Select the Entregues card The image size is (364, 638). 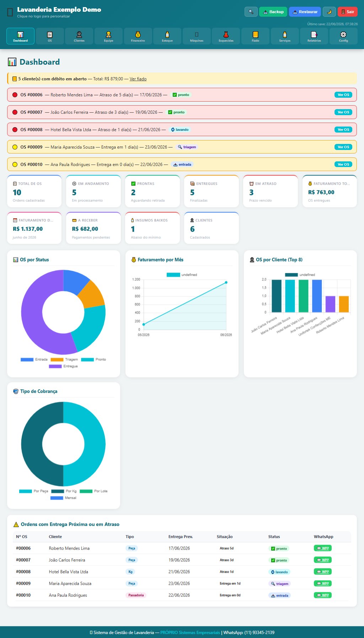tap(212, 191)
